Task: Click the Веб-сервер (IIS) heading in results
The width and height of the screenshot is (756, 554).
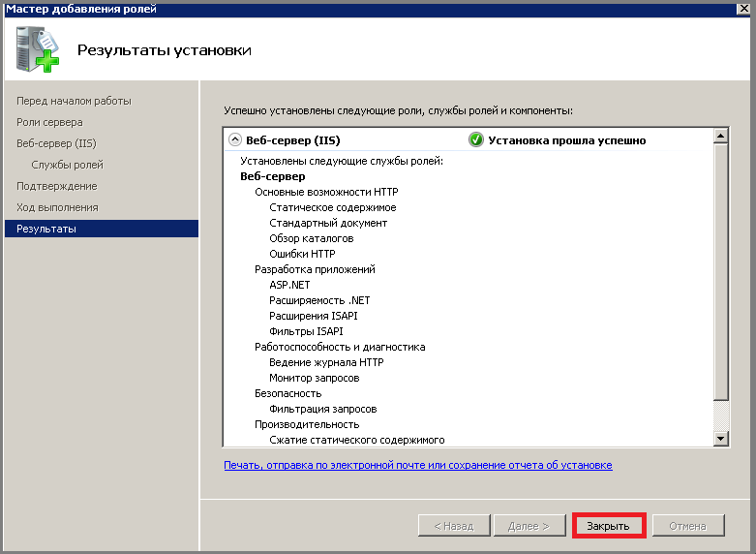Action: (293, 140)
